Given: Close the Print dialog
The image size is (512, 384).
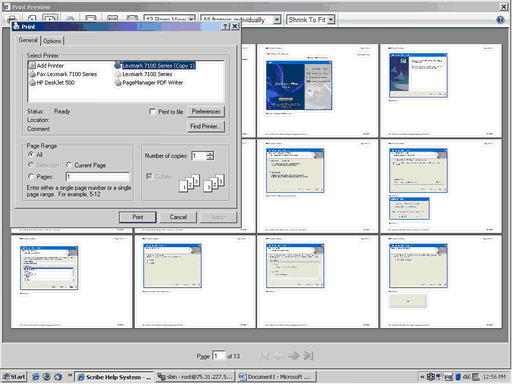Looking at the screenshot, I should tap(235, 27).
